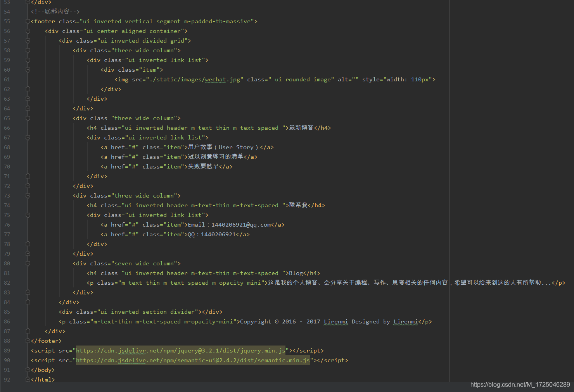This screenshot has width=574, height=392.
Task: Click the 最新博客 heading text
Action: tap(301, 127)
